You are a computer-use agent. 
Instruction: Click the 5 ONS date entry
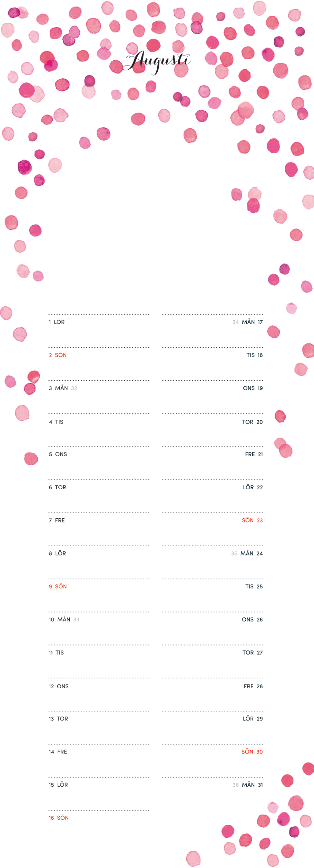click(58, 455)
